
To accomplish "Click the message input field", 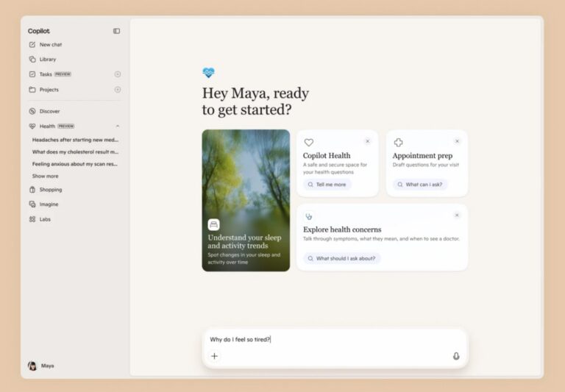I will [335, 339].
